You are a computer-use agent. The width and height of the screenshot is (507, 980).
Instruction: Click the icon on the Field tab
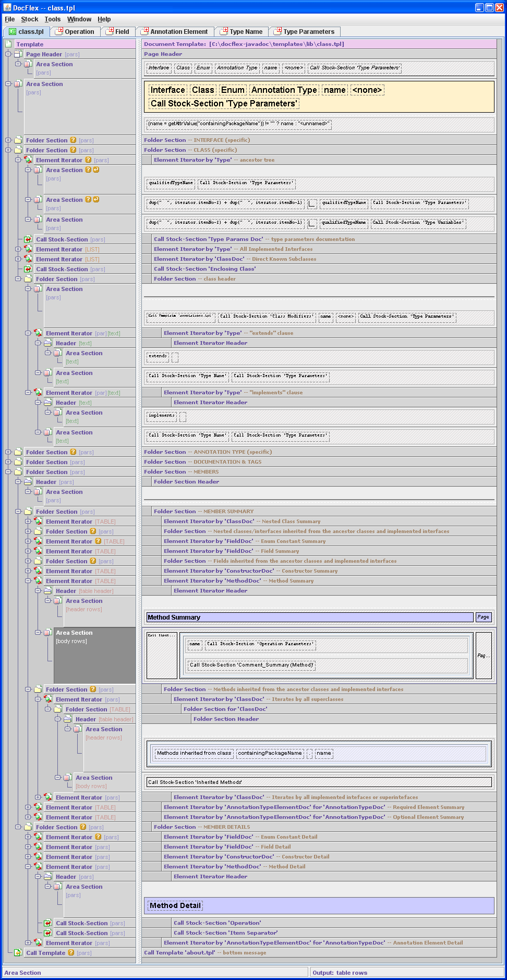coord(110,32)
